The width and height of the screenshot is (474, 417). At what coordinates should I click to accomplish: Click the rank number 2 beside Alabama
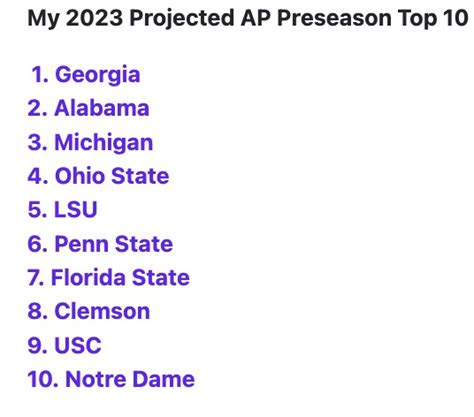38,108
